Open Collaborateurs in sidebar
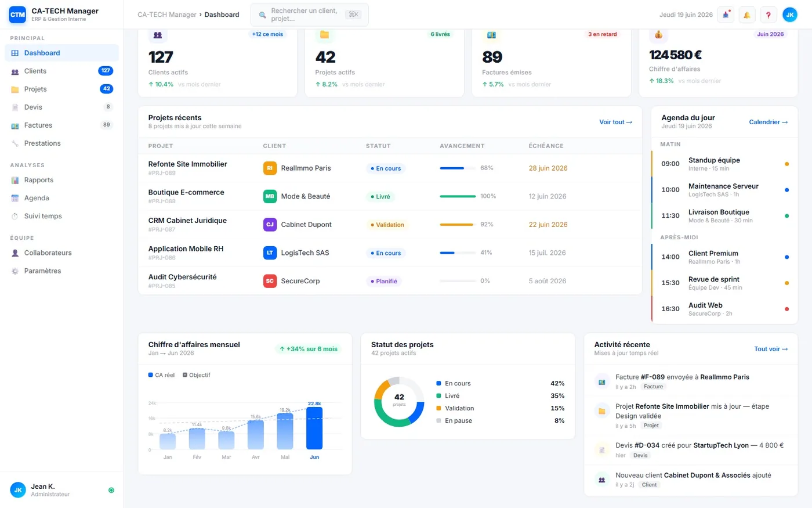The image size is (812, 508). pos(62,253)
